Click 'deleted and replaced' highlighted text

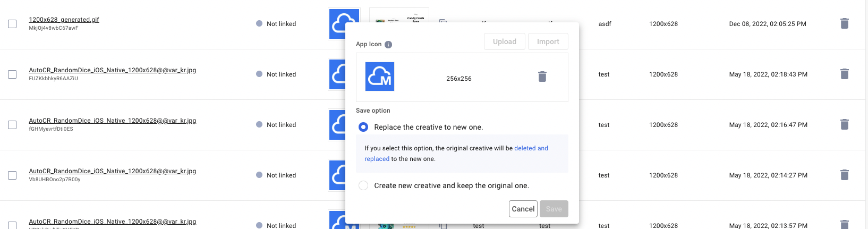(531, 148)
